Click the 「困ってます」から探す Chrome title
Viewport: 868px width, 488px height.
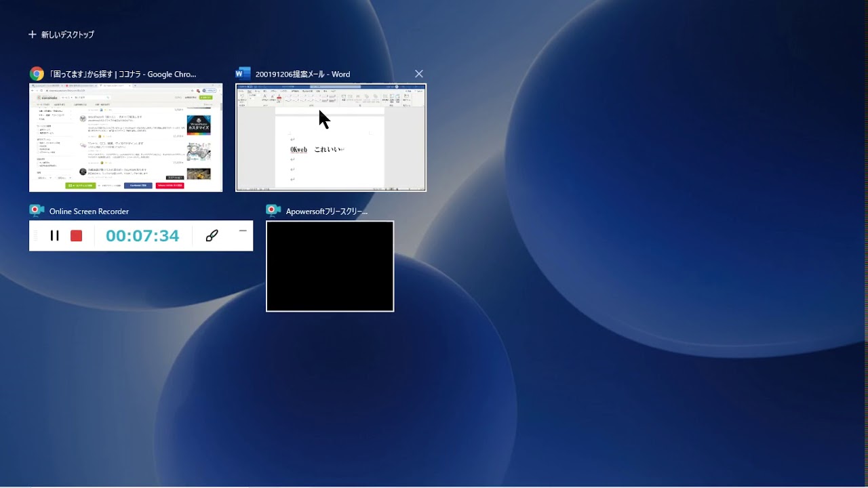(123, 74)
